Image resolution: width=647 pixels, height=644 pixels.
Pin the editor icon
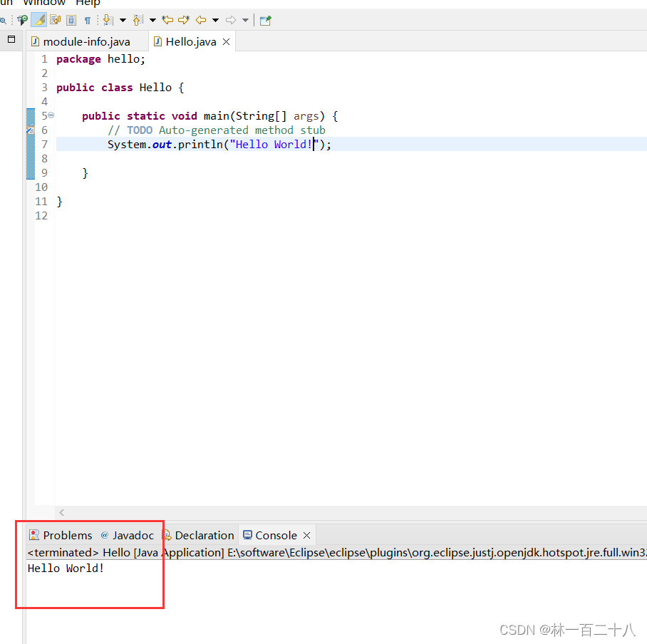265,20
